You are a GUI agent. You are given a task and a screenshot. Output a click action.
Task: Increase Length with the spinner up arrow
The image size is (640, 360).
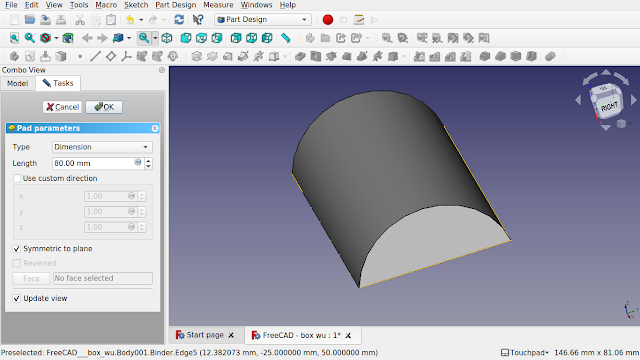click(x=149, y=160)
